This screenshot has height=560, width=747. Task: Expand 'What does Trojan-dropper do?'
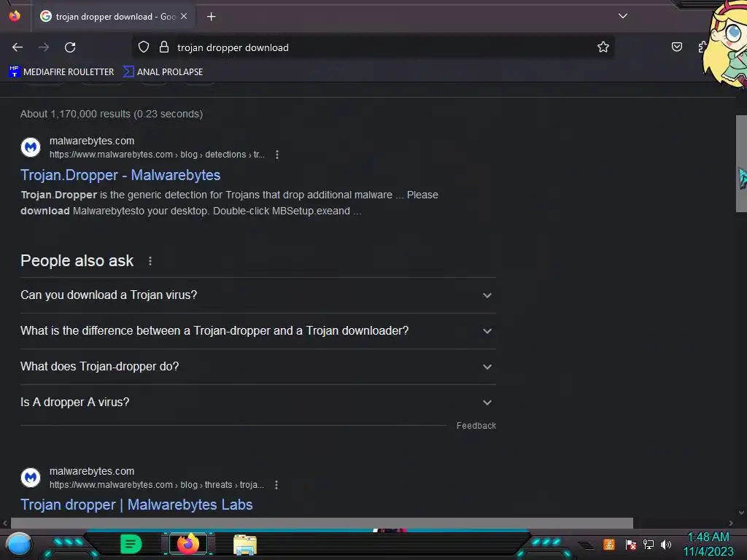click(x=258, y=367)
